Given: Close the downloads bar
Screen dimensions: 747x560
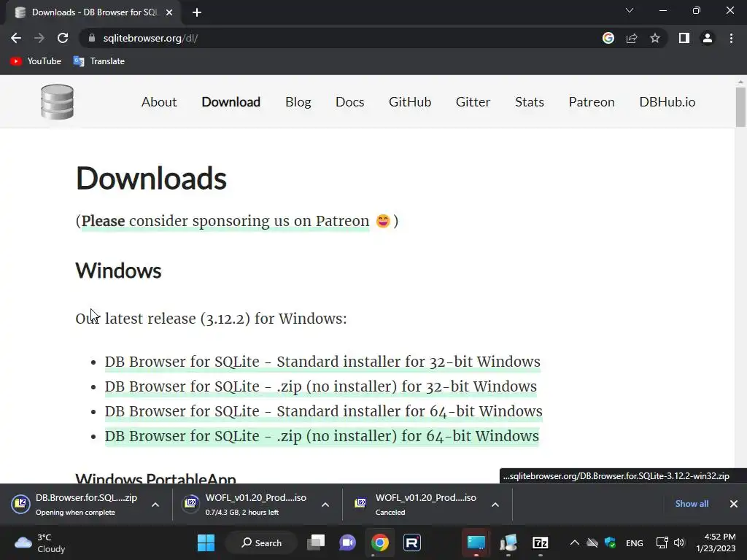Looking at the screenshot, I should [734, 504].
